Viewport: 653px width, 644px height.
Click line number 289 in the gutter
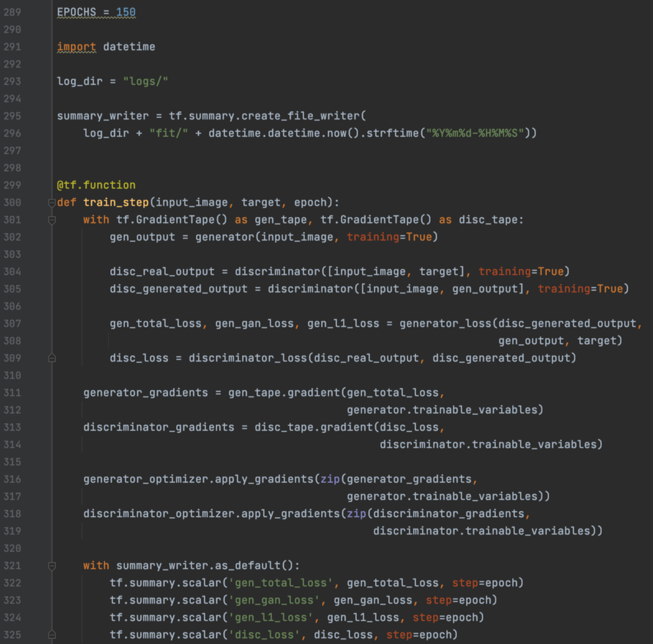[12, 12]
